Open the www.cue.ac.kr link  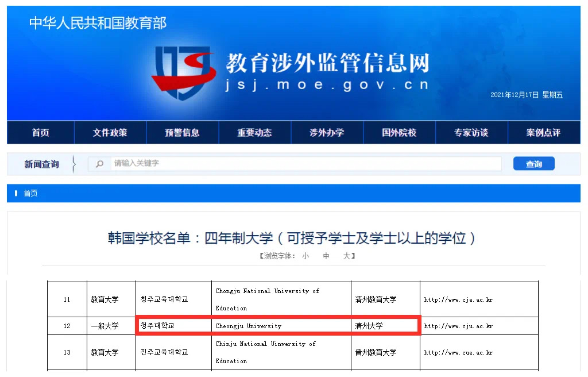point(458,352)
